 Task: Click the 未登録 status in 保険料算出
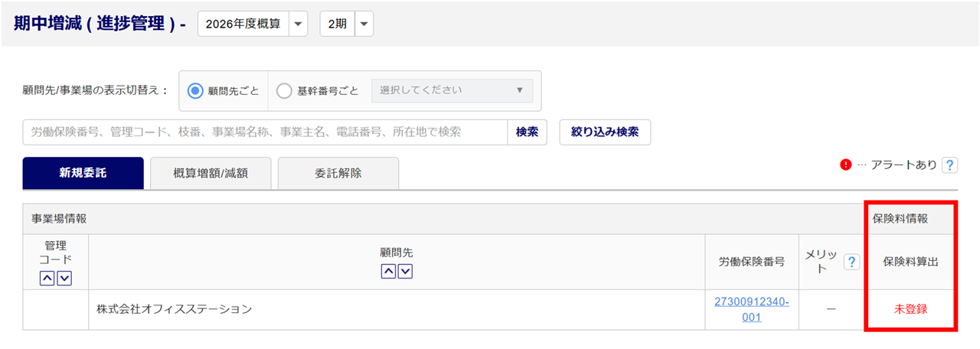pyautogui.click(x=911, y=309)
